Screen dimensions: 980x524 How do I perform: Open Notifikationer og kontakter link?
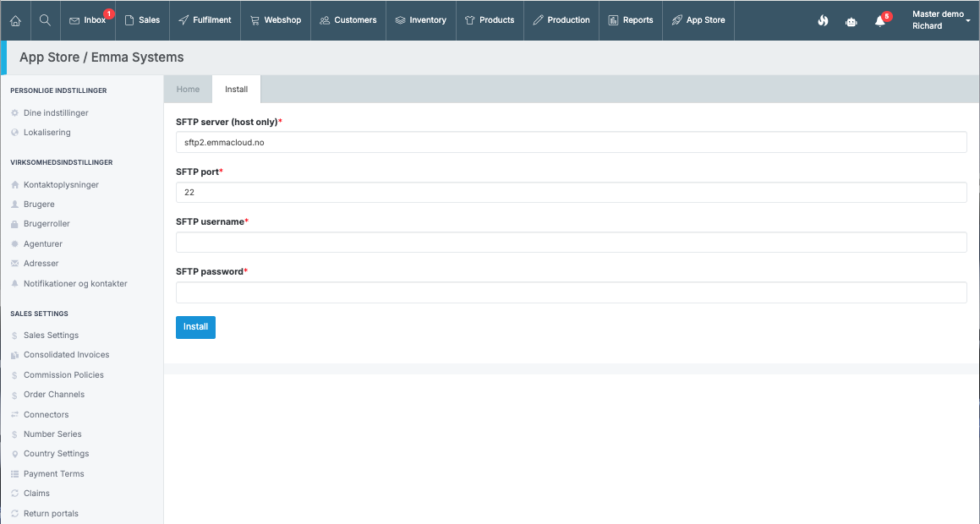75,283
